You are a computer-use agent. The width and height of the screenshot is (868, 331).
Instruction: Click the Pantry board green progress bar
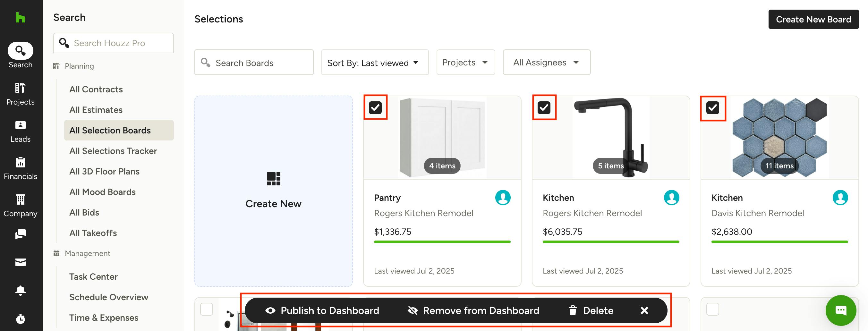point(442,242)
